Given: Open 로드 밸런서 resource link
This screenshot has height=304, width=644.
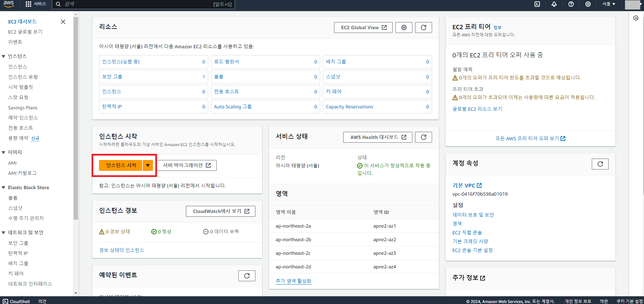Looking at the screenshot, I should [x=227, y=62].
